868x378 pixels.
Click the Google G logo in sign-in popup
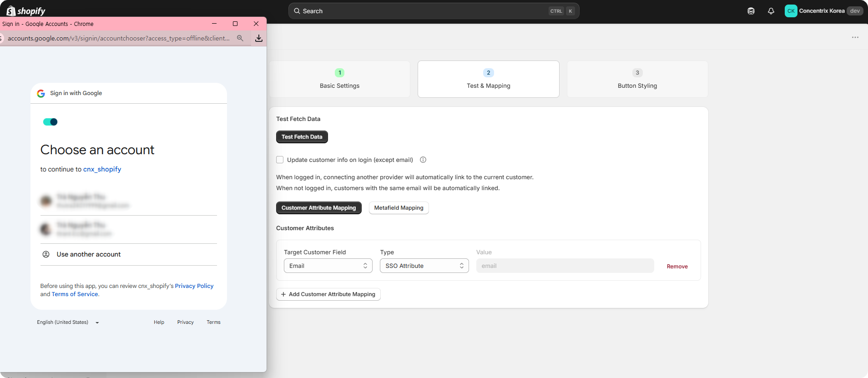(x=41, y=93)
